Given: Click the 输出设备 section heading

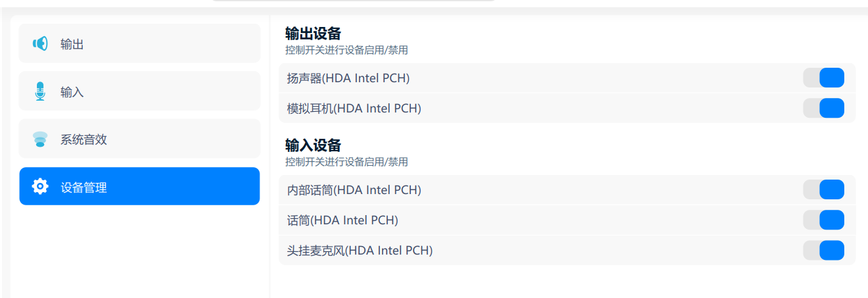Looking at the screenshot, I should 313,34.
